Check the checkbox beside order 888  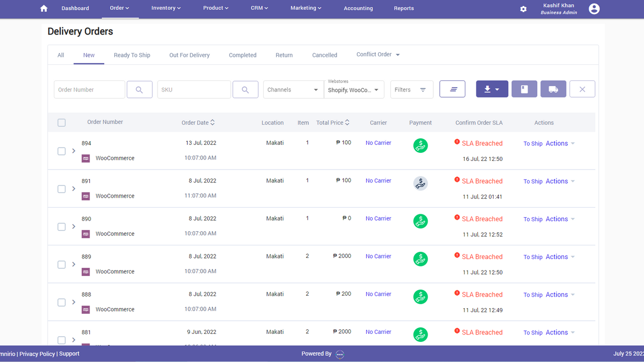61,302
